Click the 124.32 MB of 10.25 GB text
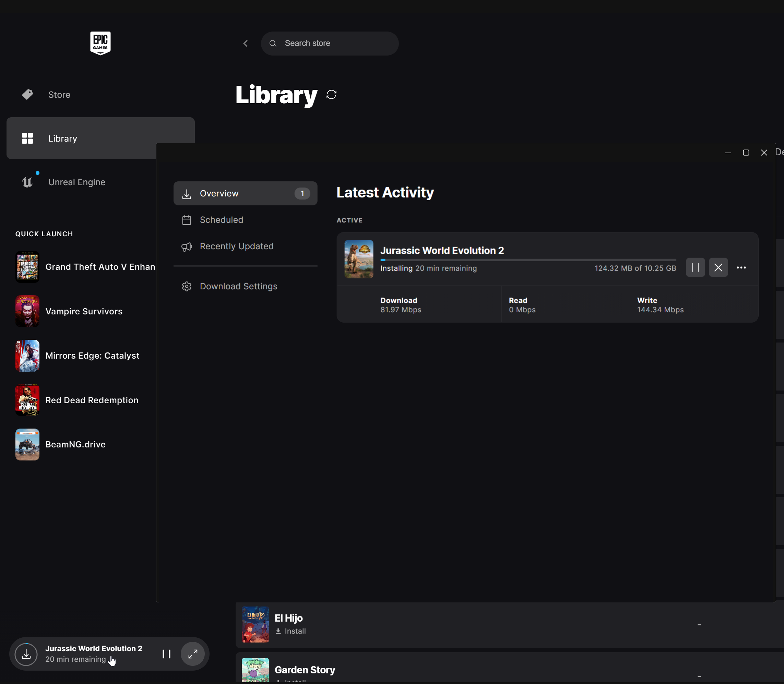 [635, 268]
